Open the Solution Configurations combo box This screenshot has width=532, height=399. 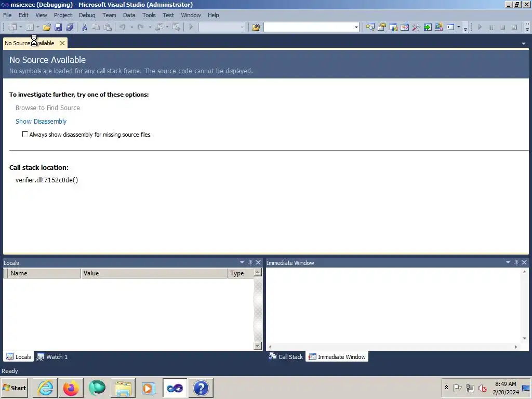coord(221,27)
